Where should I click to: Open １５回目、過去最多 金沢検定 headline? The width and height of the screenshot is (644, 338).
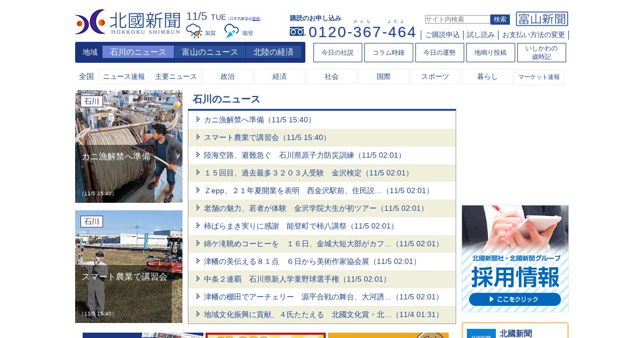(x=308, y=173)
